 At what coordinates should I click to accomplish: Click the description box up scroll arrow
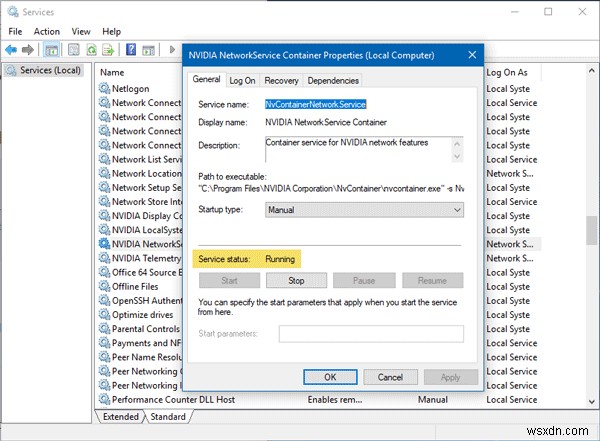click(x=457, y=144)
